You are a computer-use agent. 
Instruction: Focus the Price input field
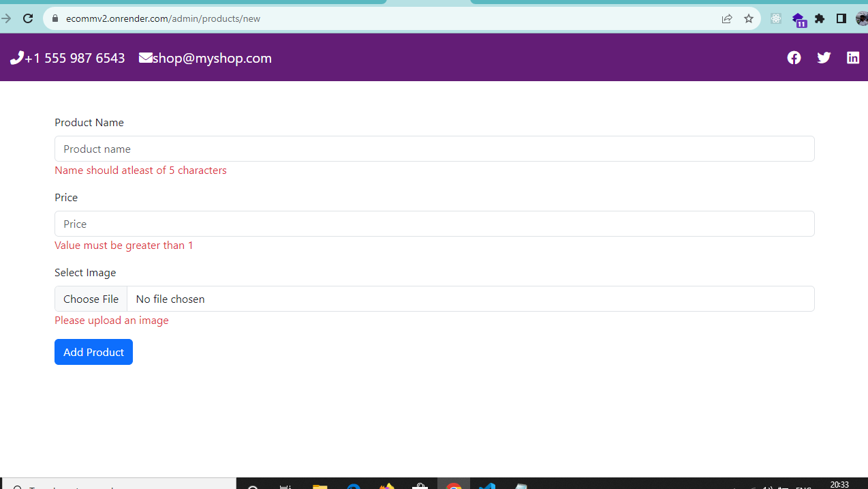[434, 224]
